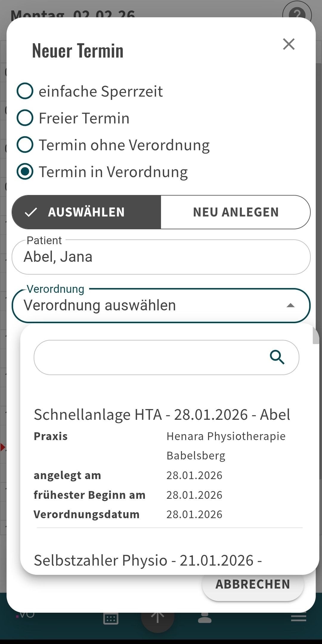Viewport: 322px width, 644px height.
Task: Pick the Selbstzahler Physio 21.01.2026 entry
Action: [x=148, y=561]
